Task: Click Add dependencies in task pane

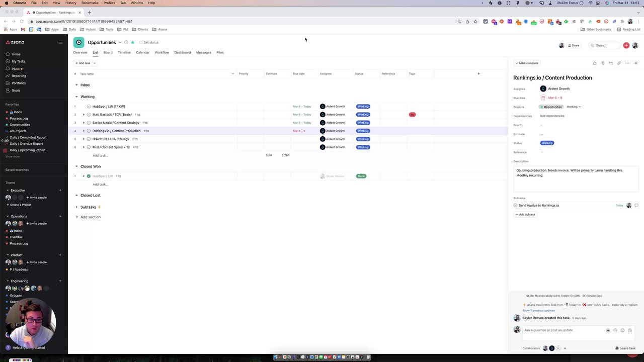Action: 552,116
